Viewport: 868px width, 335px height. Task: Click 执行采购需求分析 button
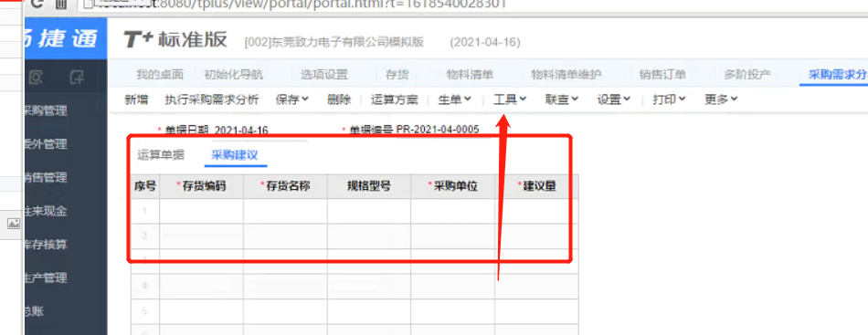(x=211, y=99)
